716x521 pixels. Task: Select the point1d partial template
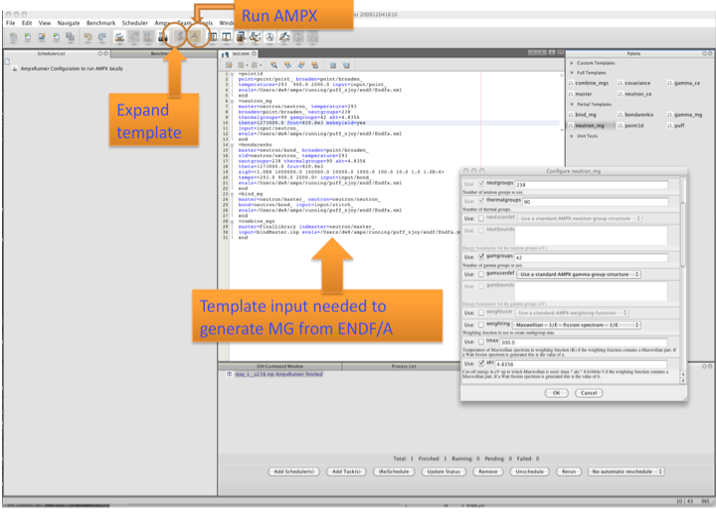click(631, 125)
